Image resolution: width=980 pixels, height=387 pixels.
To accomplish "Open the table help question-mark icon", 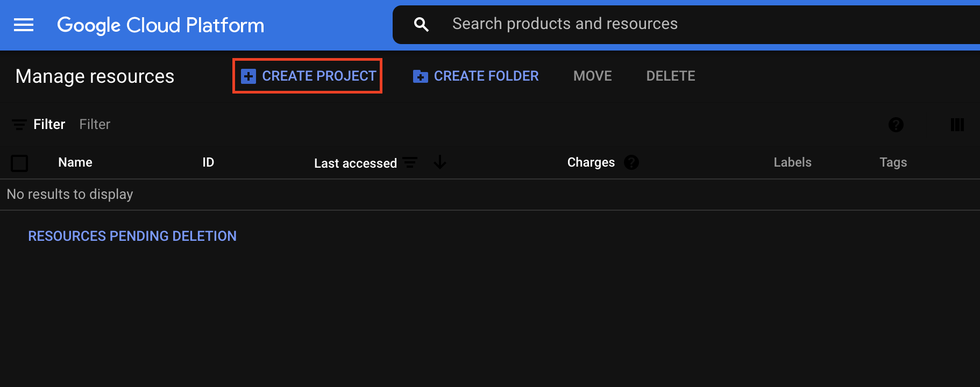I will pyautogui.click(x=896, y=125).
